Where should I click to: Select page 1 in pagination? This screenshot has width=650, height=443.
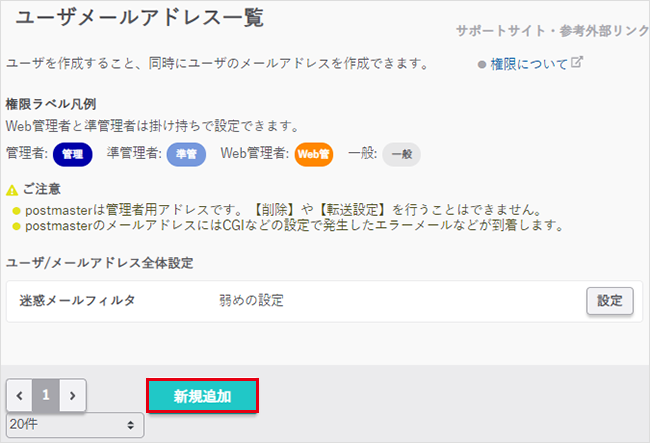[46, 395]
